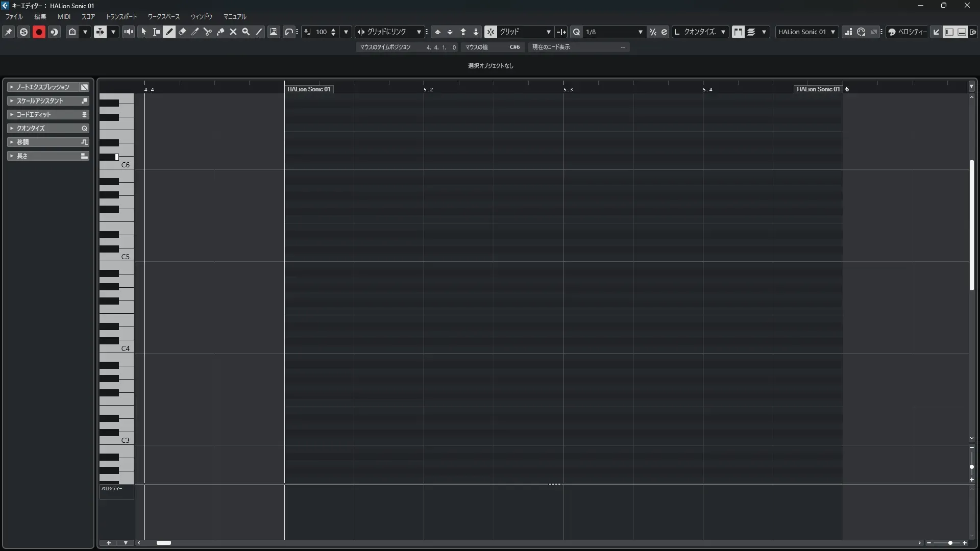Click the add controller lane plus button
The width and height of the screenshot is (980, 551).
[x=109, y=543]
